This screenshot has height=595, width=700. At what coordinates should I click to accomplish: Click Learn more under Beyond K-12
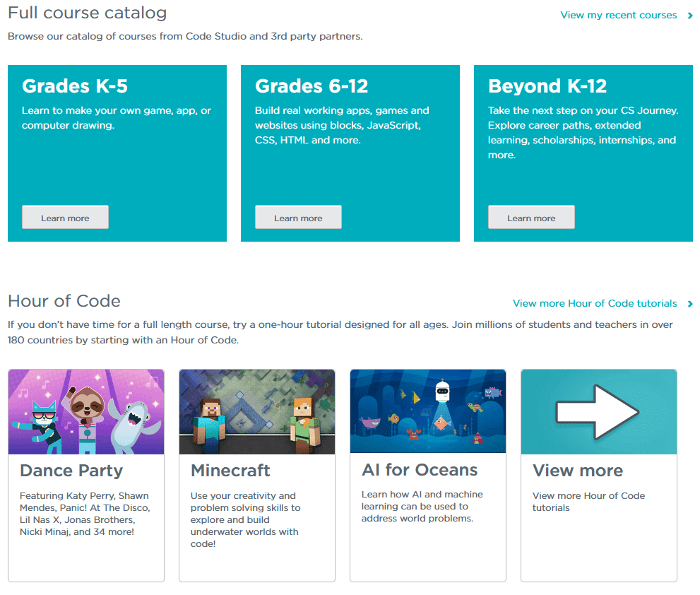531,217
